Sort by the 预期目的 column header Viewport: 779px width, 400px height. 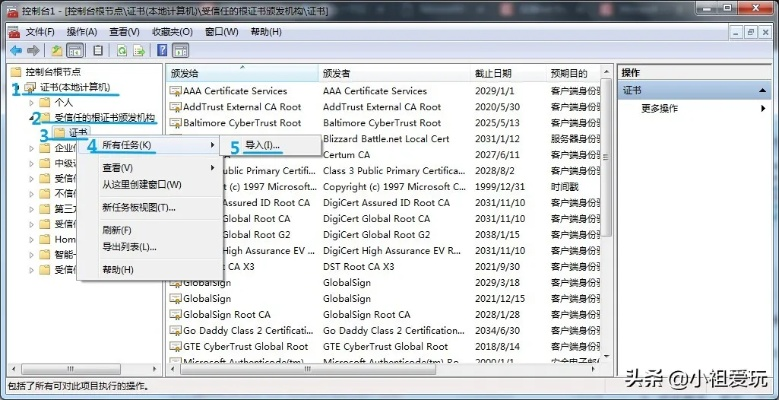(x=573, y=74)
